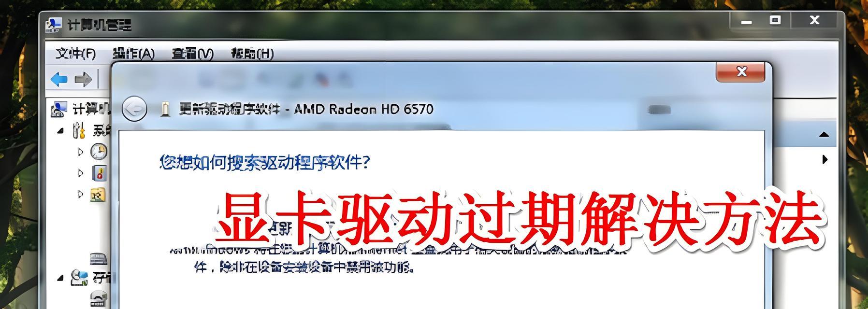This screenshot has width=868, height=309.
Task: Open the 操作(A) menu
Action: [133, 54]
